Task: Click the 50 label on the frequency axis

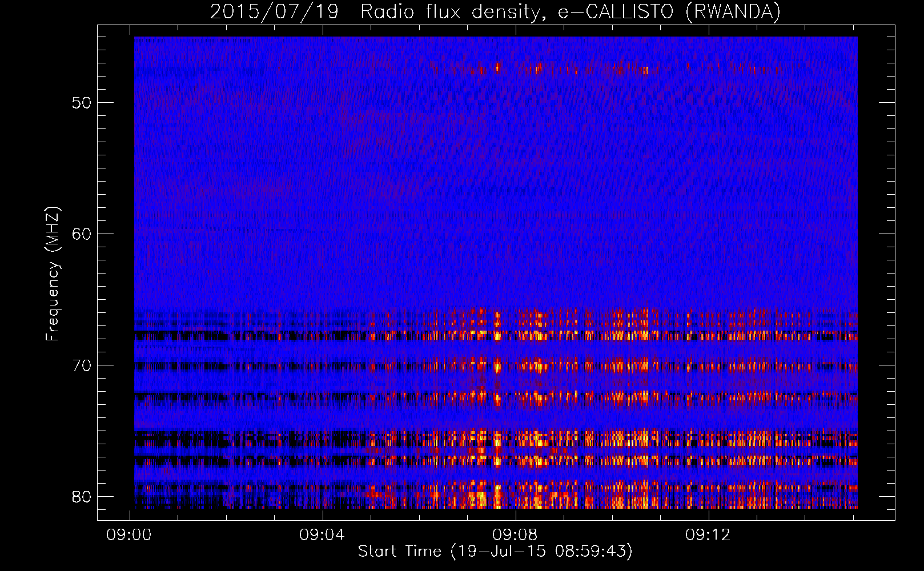Action: [82, 103]
